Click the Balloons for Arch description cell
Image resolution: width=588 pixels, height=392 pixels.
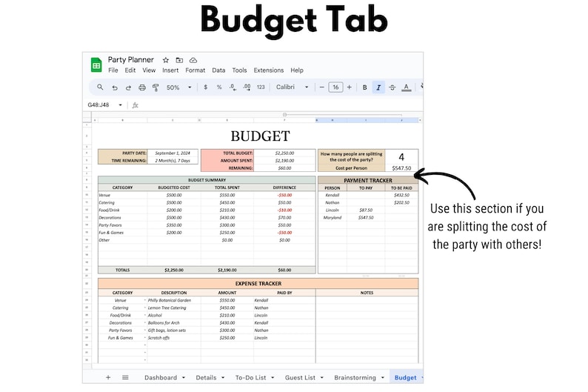pyautogui.click(x=173, y=322)
